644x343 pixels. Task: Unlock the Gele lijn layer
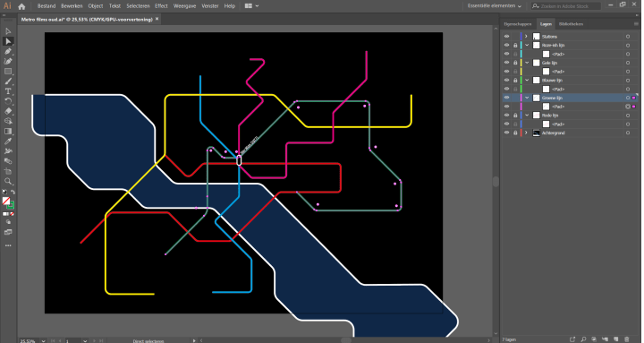coord(515,63)
